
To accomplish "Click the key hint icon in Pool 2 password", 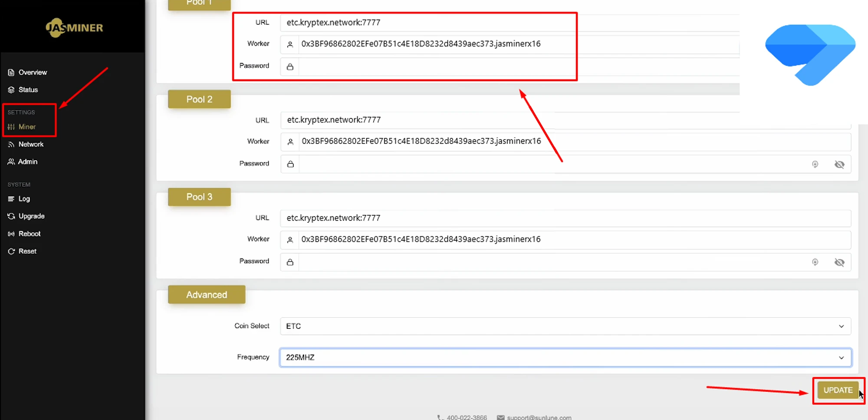I will click(815, 164).
